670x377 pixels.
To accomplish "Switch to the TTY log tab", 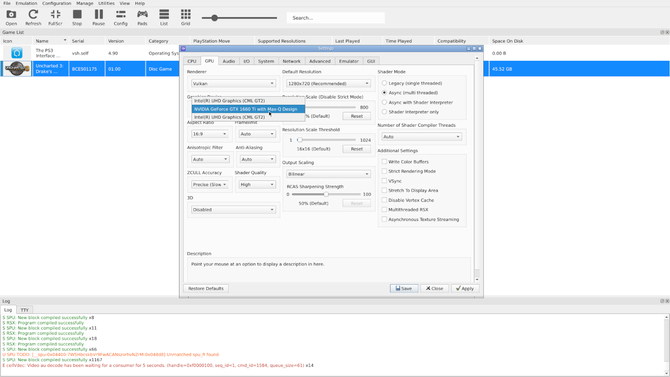I will [25, 310].
